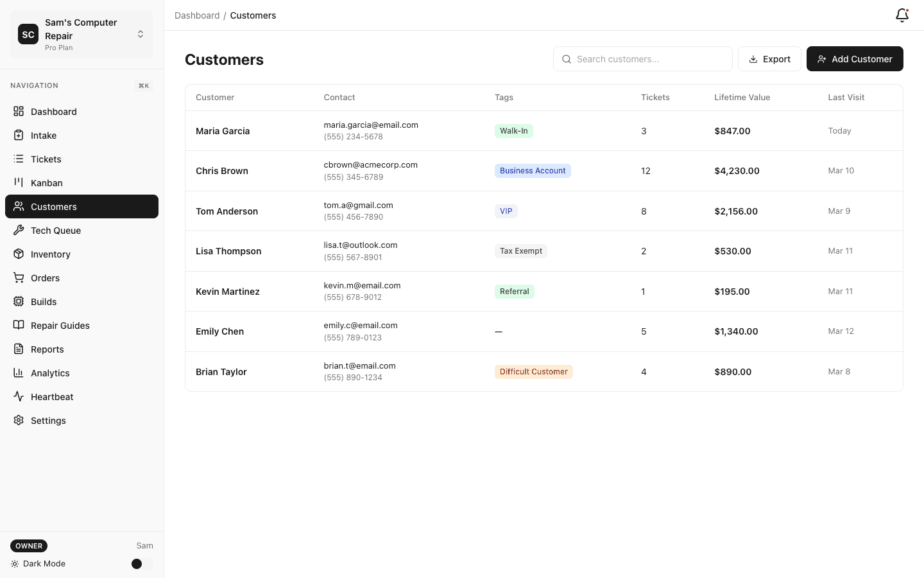Click the Intake clipboard entry
Image resolution: width=924 pixels, height=578 pixels.
pos(44,135)
